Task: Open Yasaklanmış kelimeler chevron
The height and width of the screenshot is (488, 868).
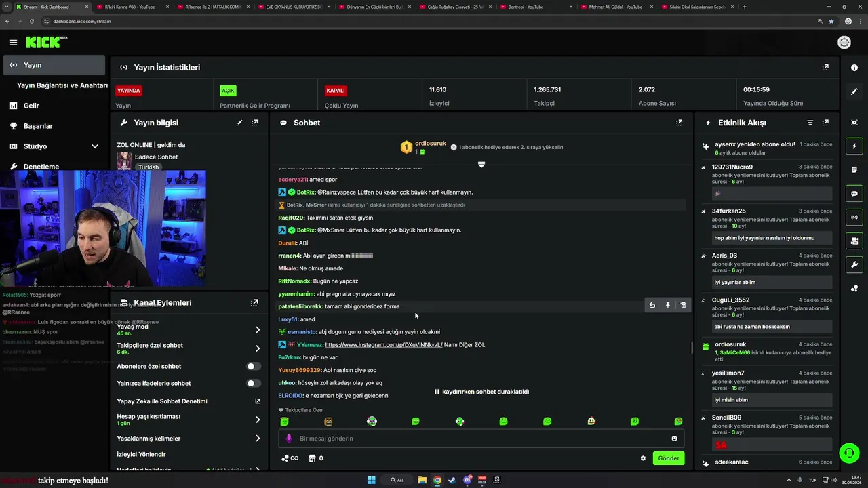Action: tap(258, 439)
